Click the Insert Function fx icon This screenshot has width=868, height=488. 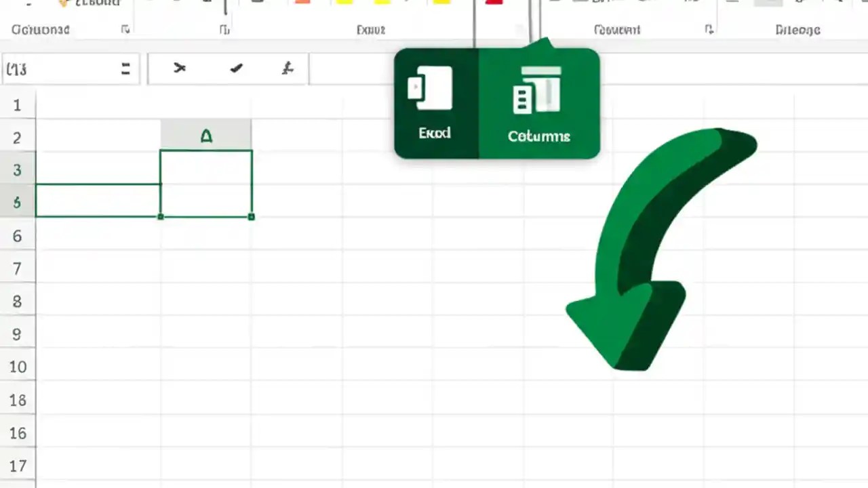[288, 68]
